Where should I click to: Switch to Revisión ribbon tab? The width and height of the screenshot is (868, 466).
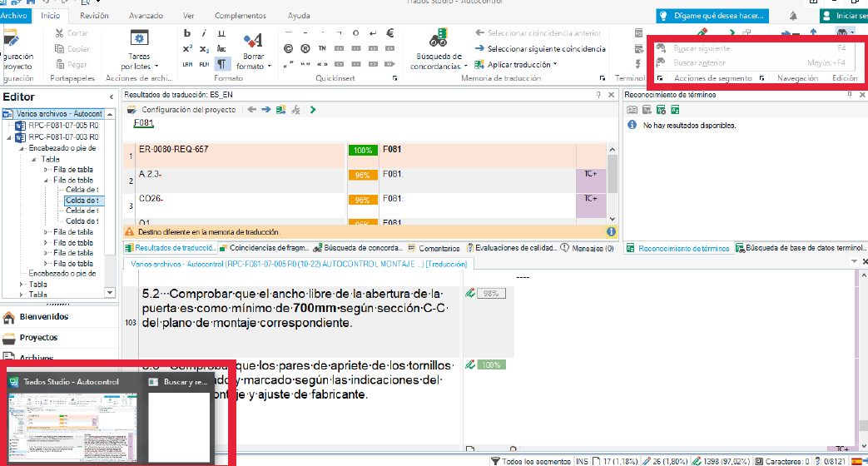tap(94, 16)
